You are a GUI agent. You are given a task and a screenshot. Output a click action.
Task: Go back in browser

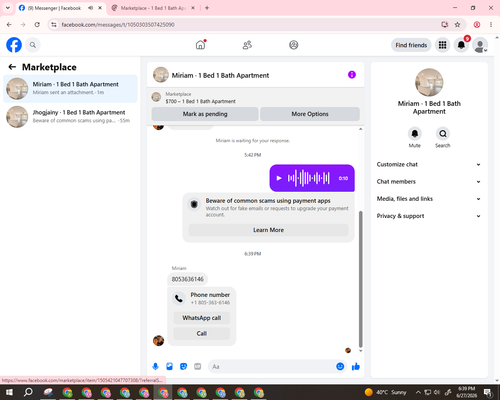pyautogui.click(x=9, y=25)
